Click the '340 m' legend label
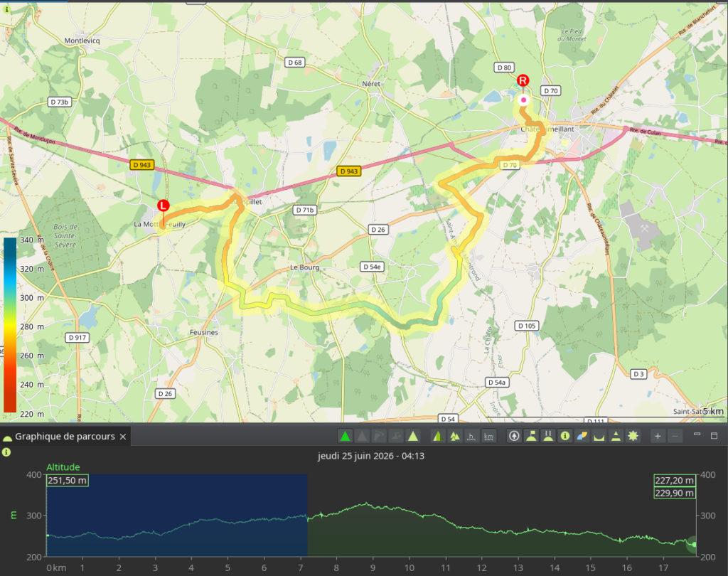Screen dimensions: 728x576 point(31,240)
